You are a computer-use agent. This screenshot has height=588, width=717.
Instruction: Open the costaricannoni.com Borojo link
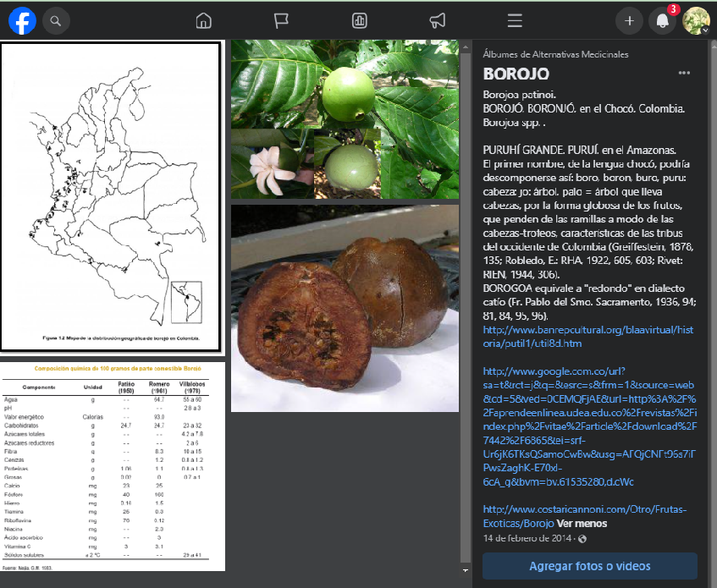[584, 516]
